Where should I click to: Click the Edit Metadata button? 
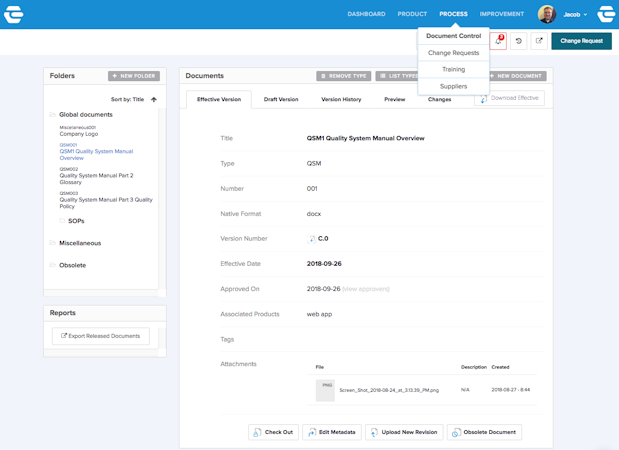pyautogui.click(x=332, y=432)
